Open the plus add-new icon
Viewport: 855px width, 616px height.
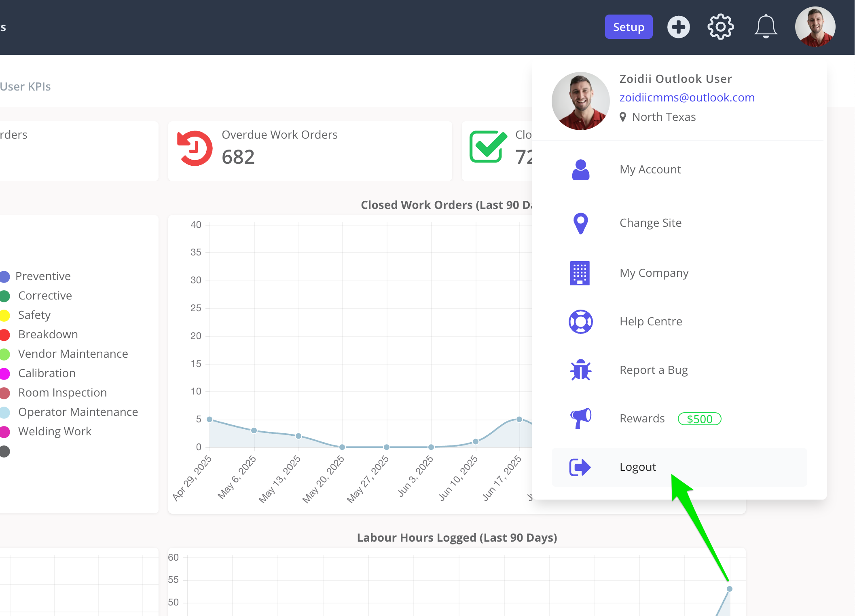(679, 27)
